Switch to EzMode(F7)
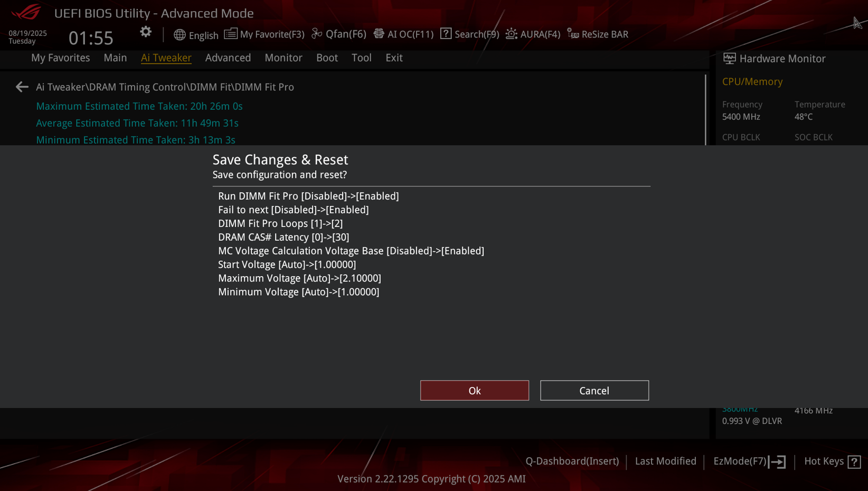Screen dimensions: 868x491 point(749,461)
